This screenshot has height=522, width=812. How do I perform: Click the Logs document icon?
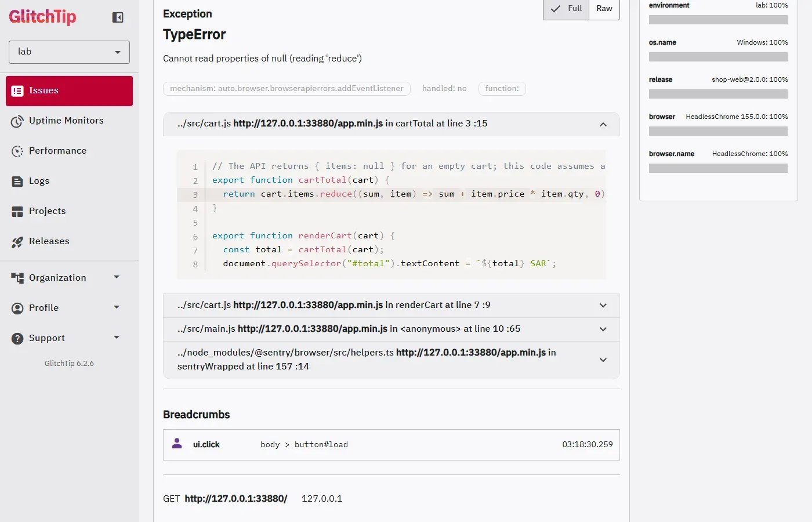(x=17, y=181)
